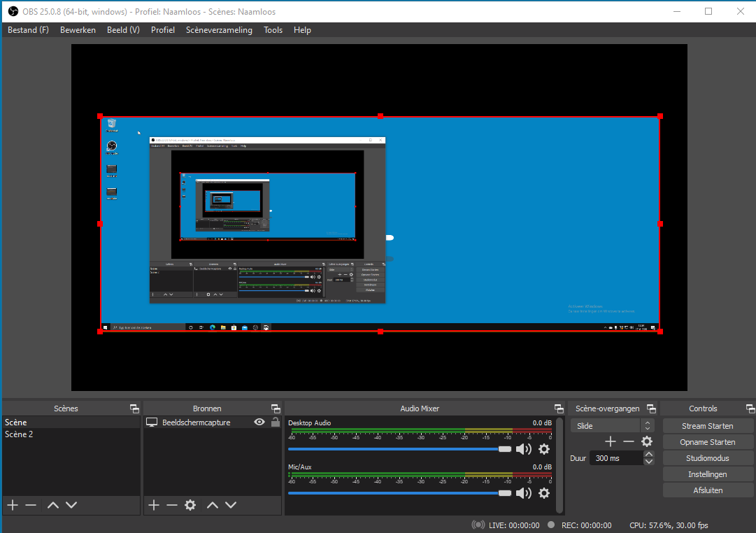The height and width of the screenshot is (533, 756).
Task: Open the Scèneverzameling menu
Action: click(219, 30)
